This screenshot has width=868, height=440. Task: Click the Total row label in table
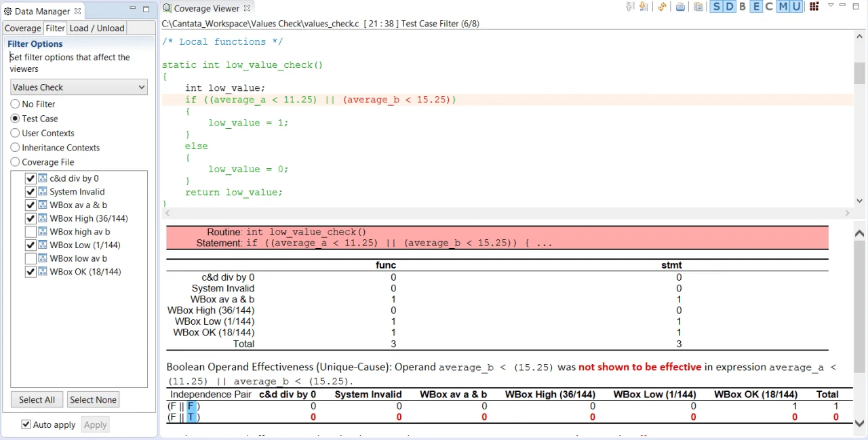point(243,344)
